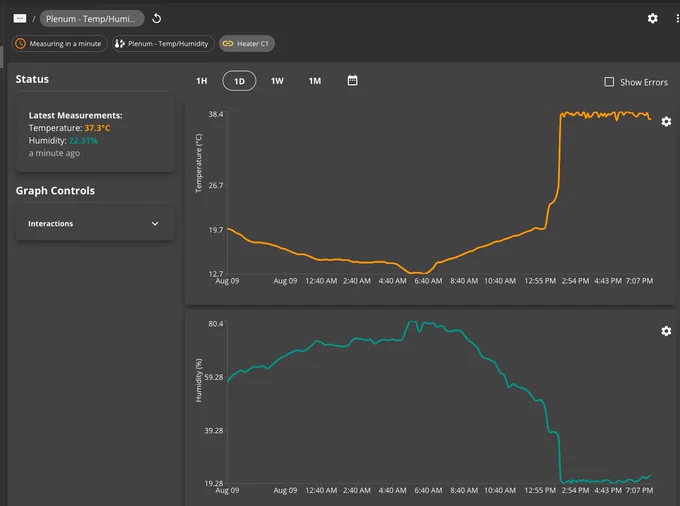
Task: Click the link icon on Heater C1
Action: (228, 43)
